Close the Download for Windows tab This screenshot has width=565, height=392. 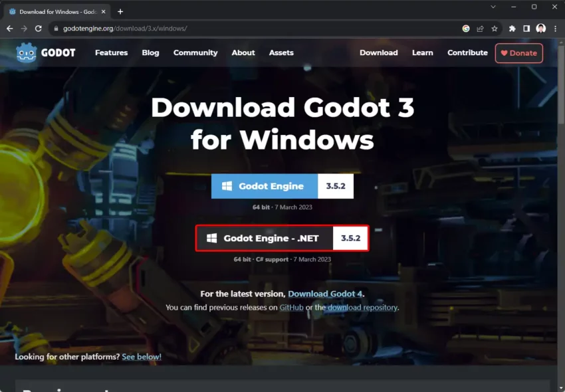click(x=104, y=11)
